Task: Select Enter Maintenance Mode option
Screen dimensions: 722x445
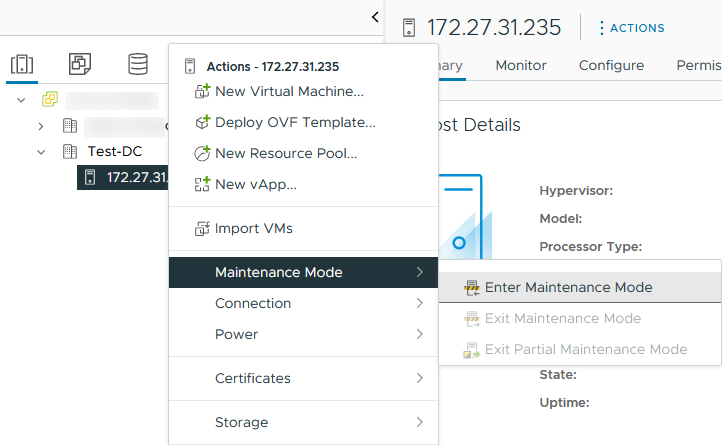Action: pos(580,287)
